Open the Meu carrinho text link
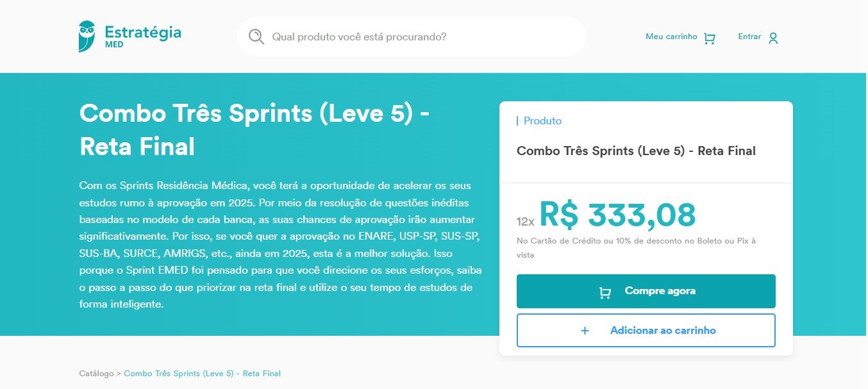 click(671, 37)
